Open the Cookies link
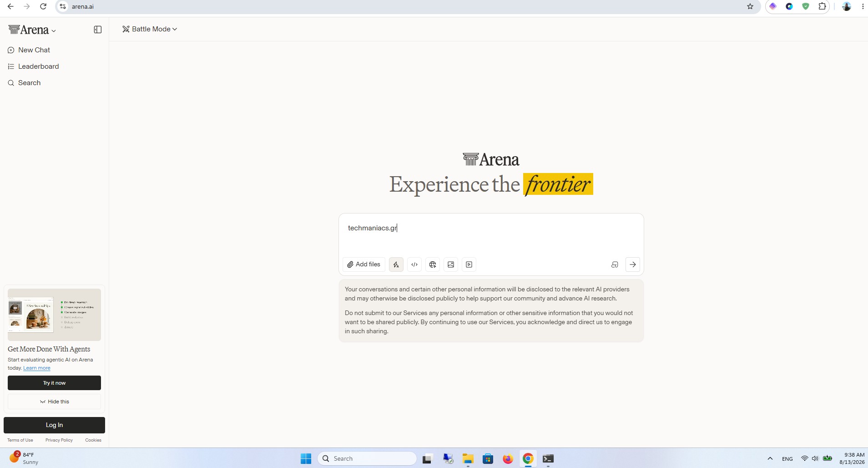 coord(93,440)
